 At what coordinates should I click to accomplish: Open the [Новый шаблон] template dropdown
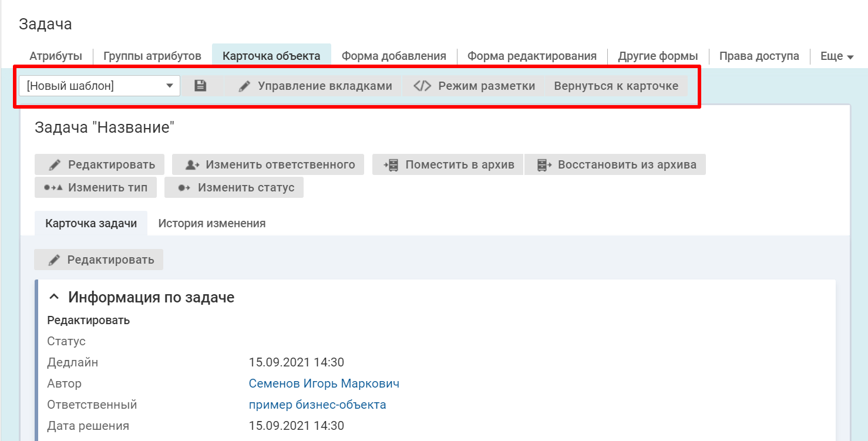click(x=99, y=86)
